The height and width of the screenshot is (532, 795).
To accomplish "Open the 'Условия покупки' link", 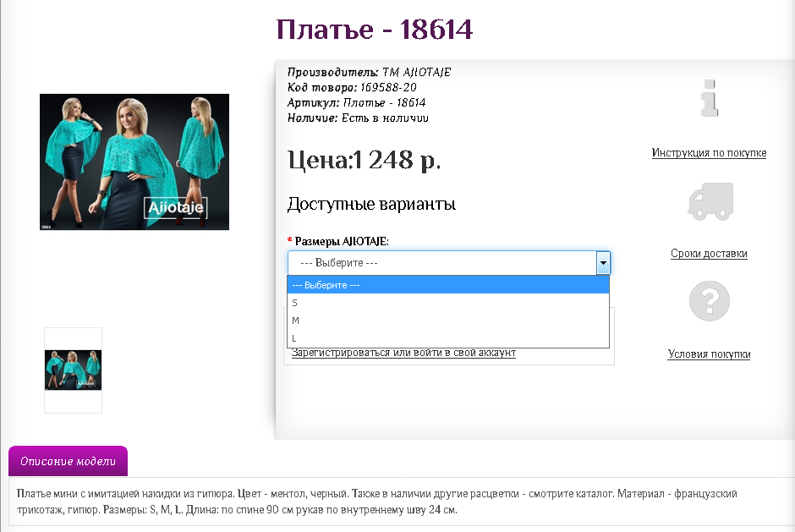I will coord(709,354).
